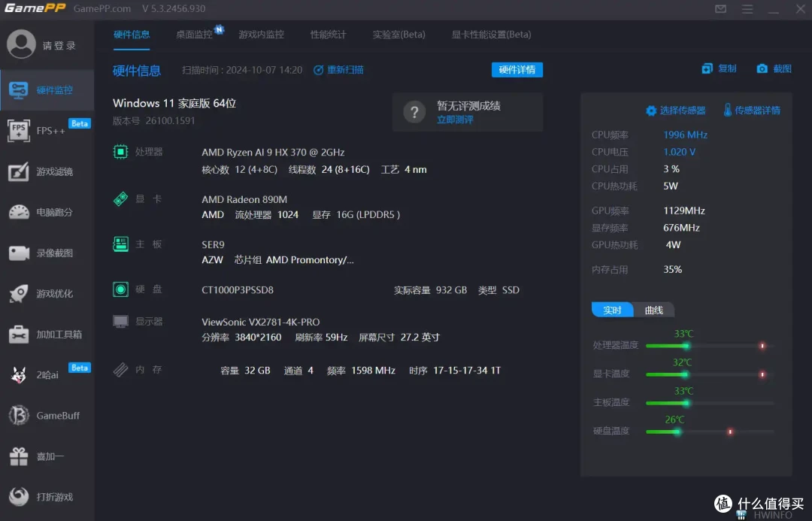Click the 显卡温度 32℃ slider bar
The width and height of the screenshot is (812, 521).
click(x=710, y=374)
